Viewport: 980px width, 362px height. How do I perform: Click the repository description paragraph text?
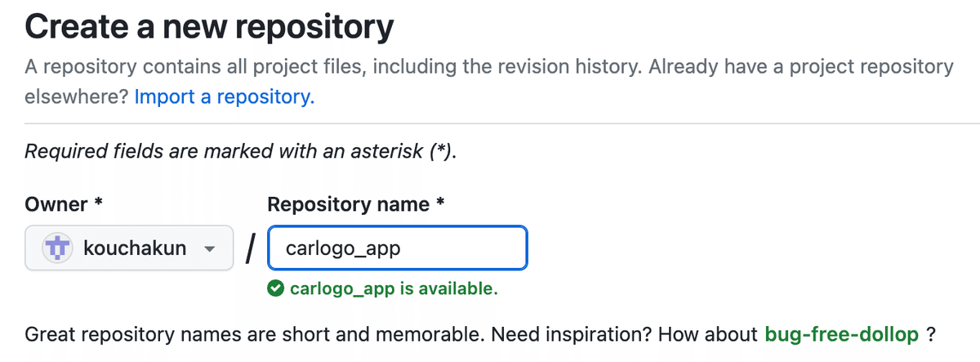[489, 81]
